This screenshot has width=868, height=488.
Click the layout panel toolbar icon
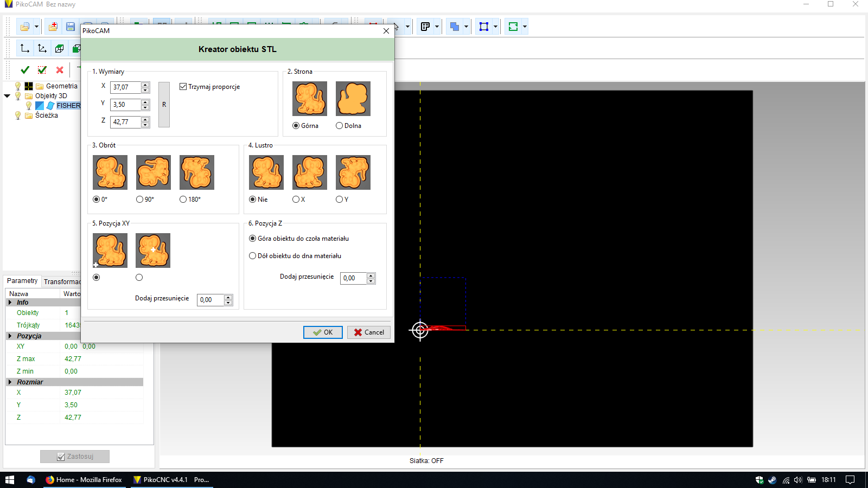tap(425, 27)
